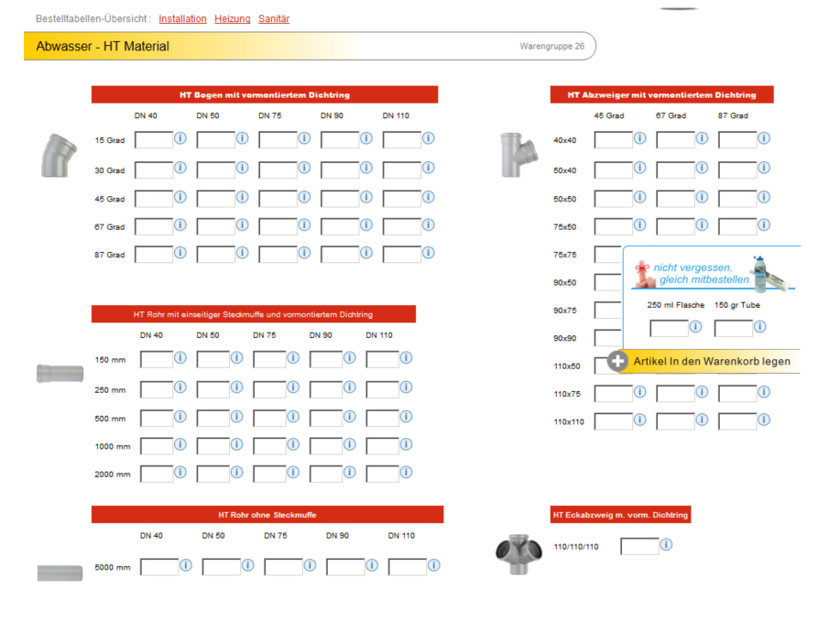This screenshot has width=840, height=622.
Task: View info for Steckmuffe Rohr 500 mm DN 50
Action: pos(236,416)
